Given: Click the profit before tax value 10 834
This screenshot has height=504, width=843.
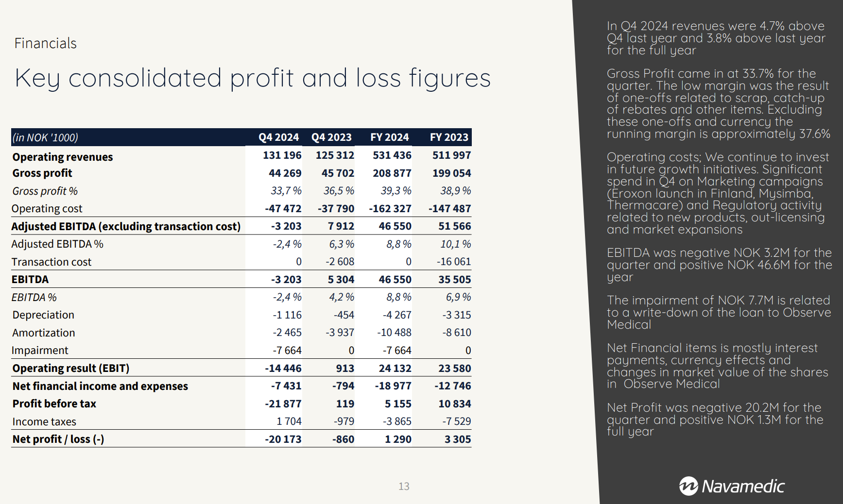Looking at the screenshot, I should pos(455,404).
